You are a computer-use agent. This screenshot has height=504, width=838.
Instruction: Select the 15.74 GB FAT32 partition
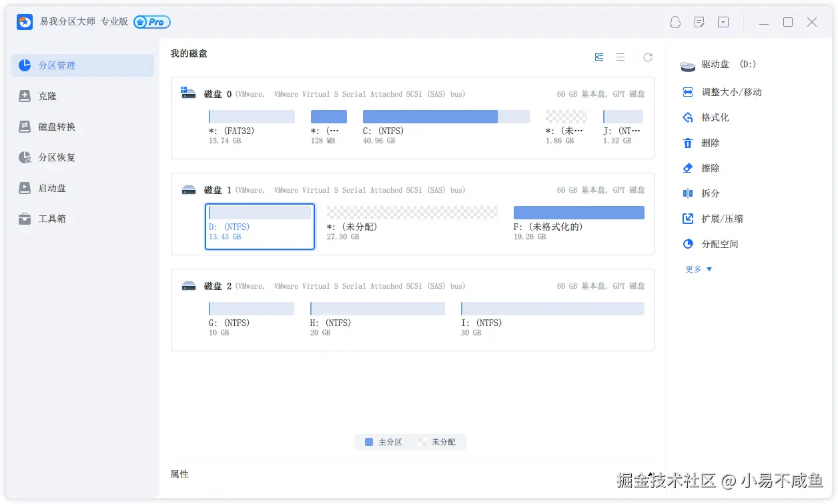(x=252, y=127)
